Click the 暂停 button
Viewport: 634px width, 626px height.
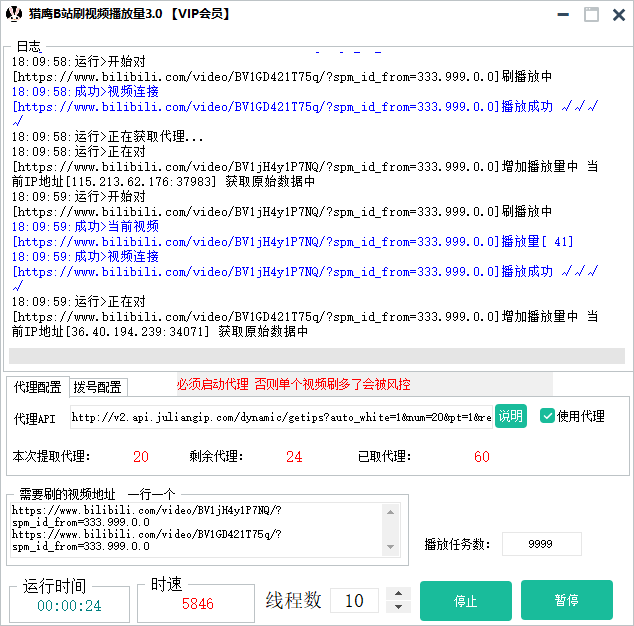(566, 600)
